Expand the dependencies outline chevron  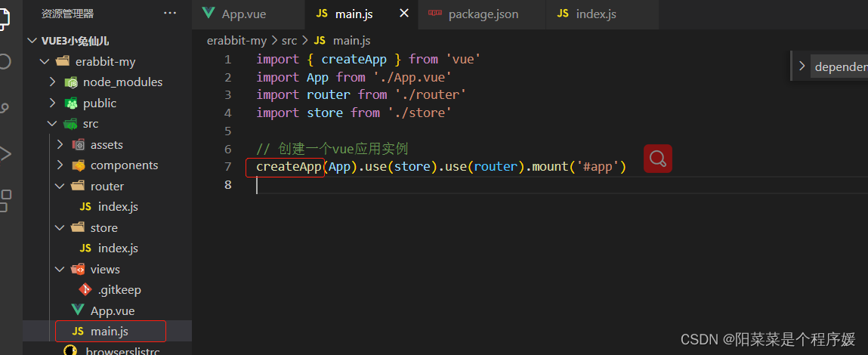point(802,66)
